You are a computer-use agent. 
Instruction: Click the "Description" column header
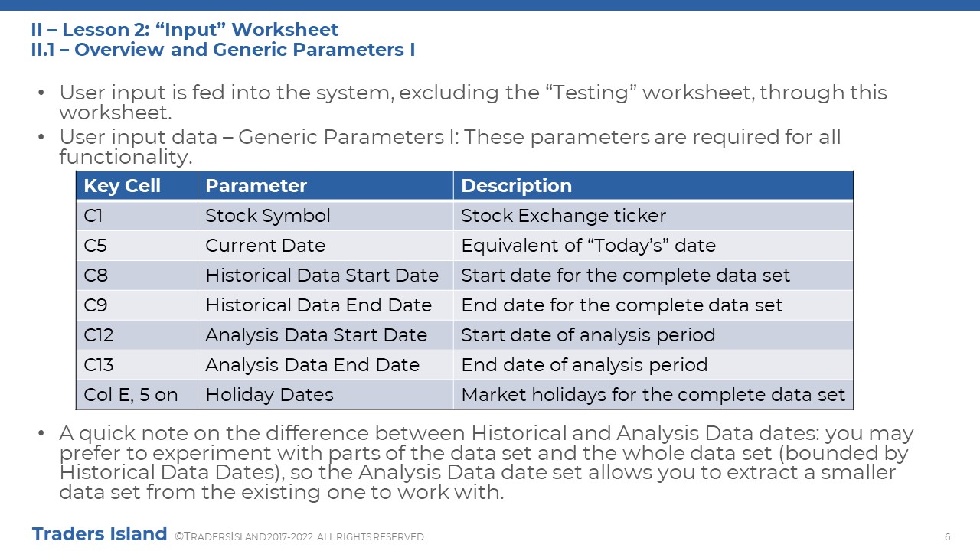653,186
